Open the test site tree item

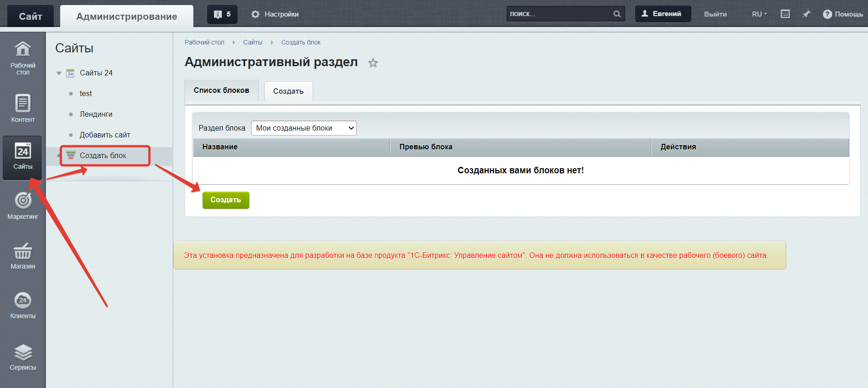tap(86, 93)
